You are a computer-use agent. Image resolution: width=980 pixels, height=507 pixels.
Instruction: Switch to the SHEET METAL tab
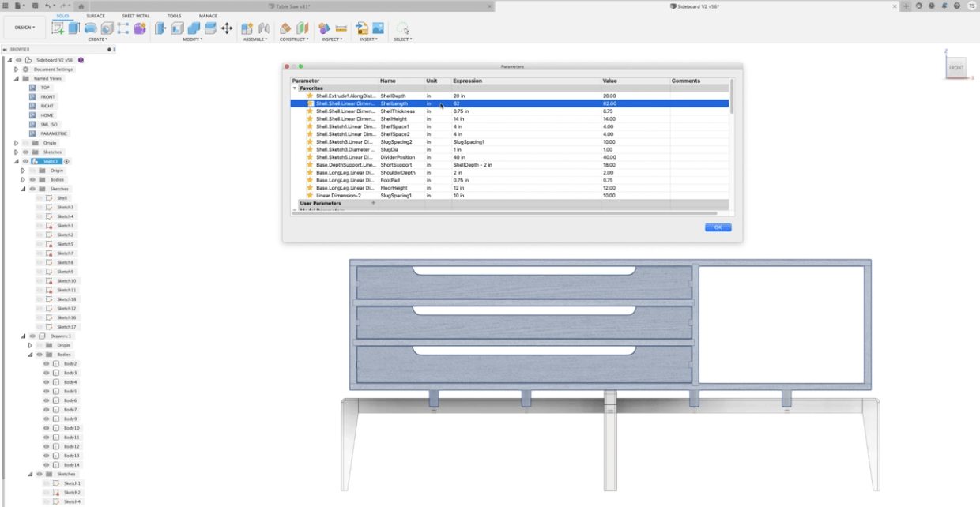[x=134, y=15]
